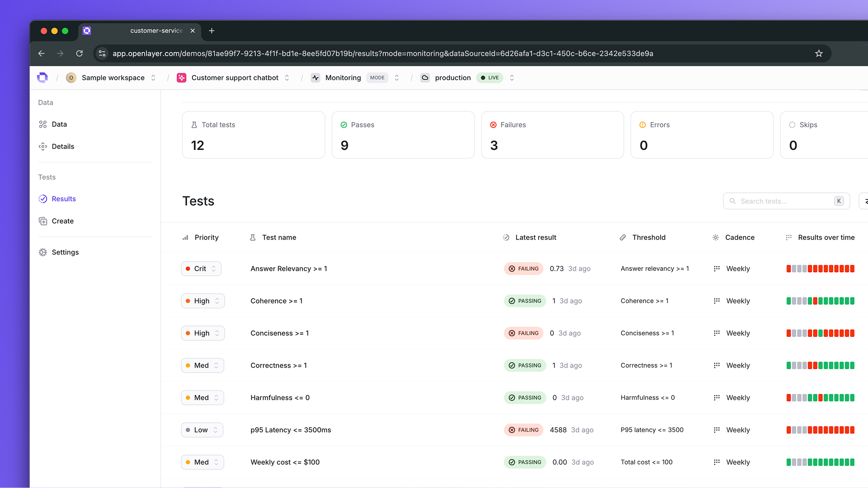Open a new browser tab
This screenshot has width=868, height=488.
(x=212, y=31)
